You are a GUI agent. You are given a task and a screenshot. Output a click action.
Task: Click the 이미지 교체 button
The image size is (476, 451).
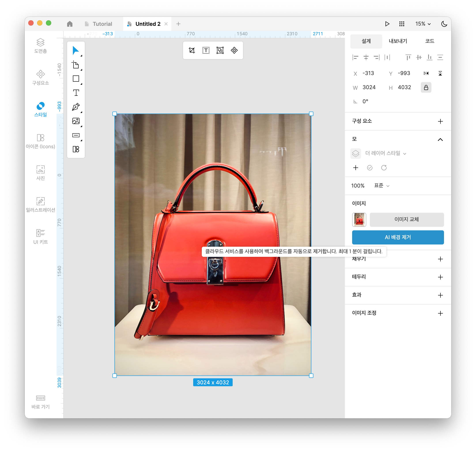click(406, 219)
